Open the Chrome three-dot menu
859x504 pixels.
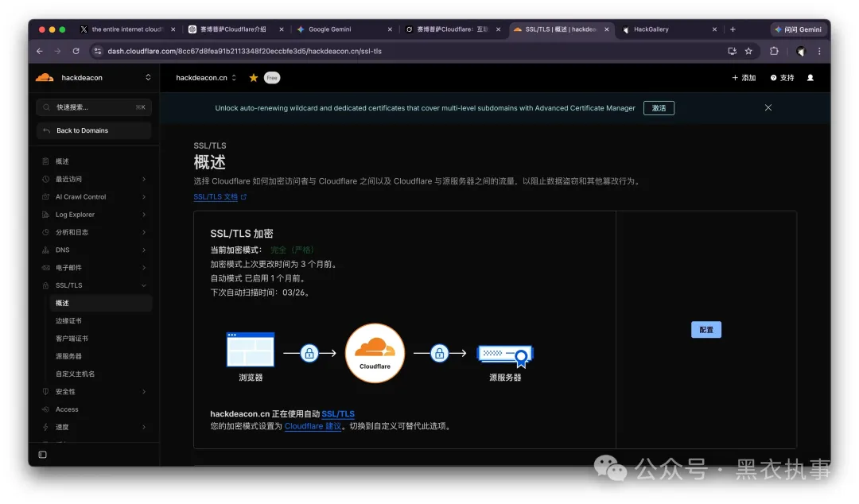pyautogui.click(x=819, y=51)
